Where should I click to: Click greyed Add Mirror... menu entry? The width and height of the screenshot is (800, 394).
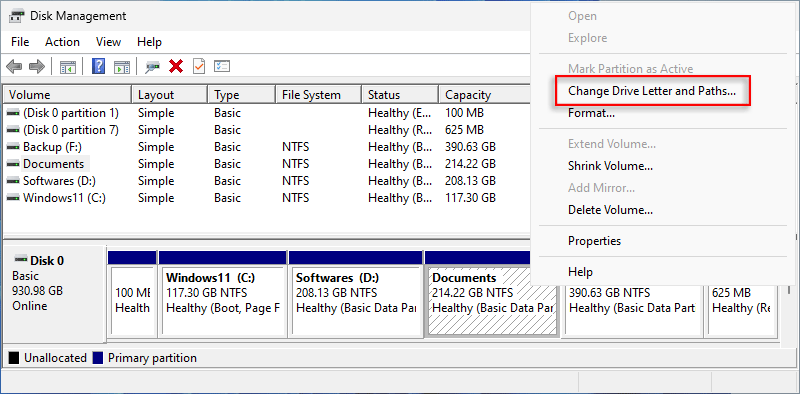602,188
